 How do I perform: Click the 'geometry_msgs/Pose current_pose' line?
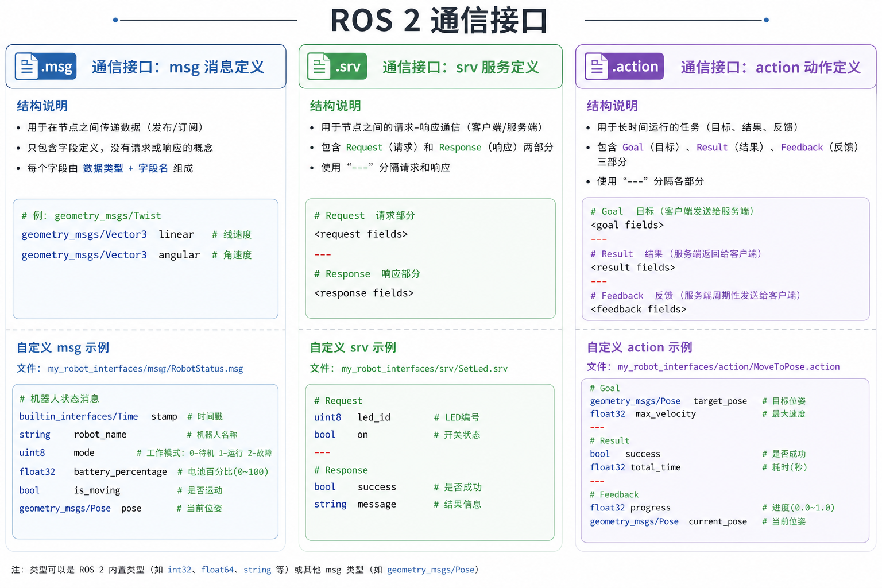698,522
